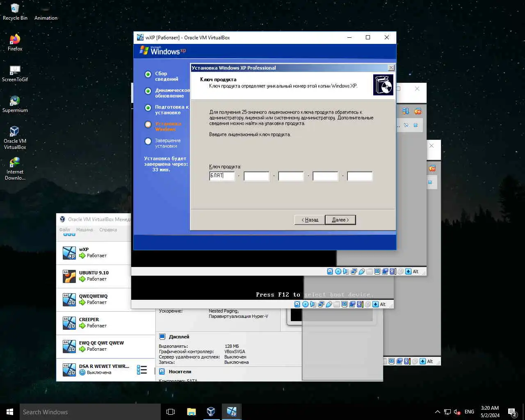This screenshot has height=420, width=525.
Task: Switch to wXP VM taskbar button
Action: coord(231,412)
